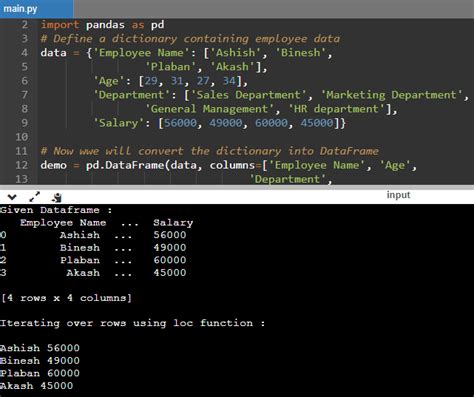Click the copy-output clipboard icon in the console bar
This screenshot has width=474, height=397.
(57, 197)
